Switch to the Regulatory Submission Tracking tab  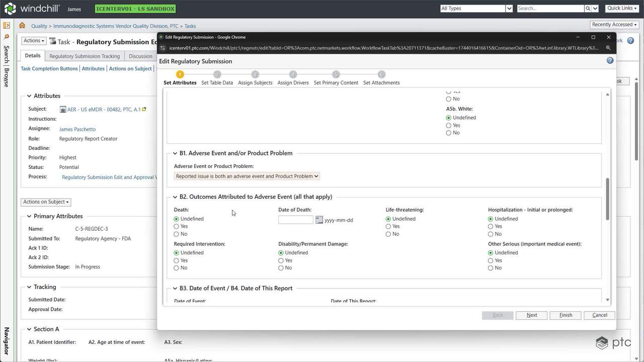click(x=85, y=56)
